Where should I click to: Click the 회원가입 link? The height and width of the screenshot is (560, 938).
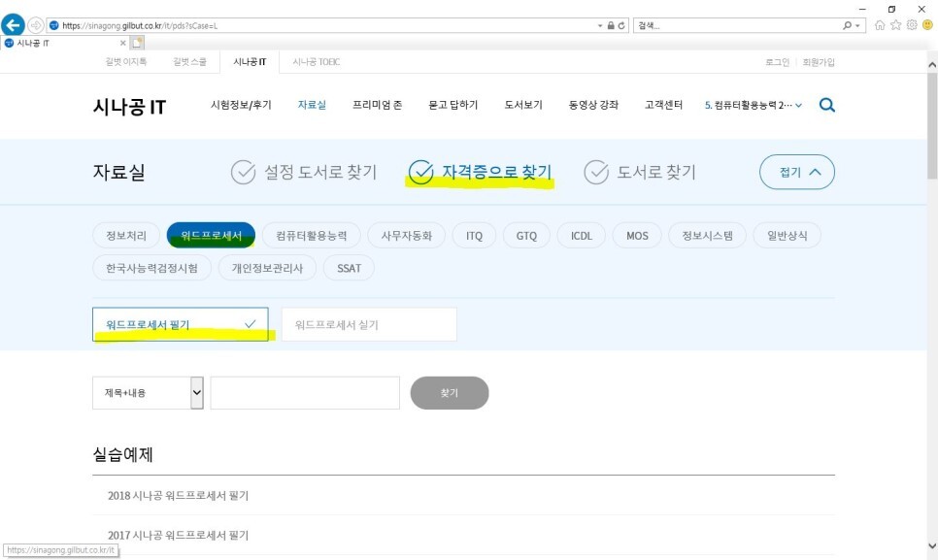pyautogui.click(x=819, y=62)
